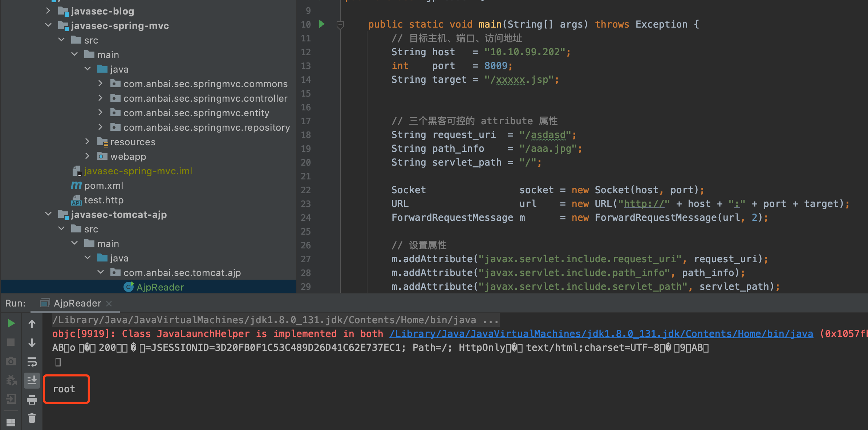Fold the main method at line 10 gutter
Screen dimensions: 868x430
[340, 25]
